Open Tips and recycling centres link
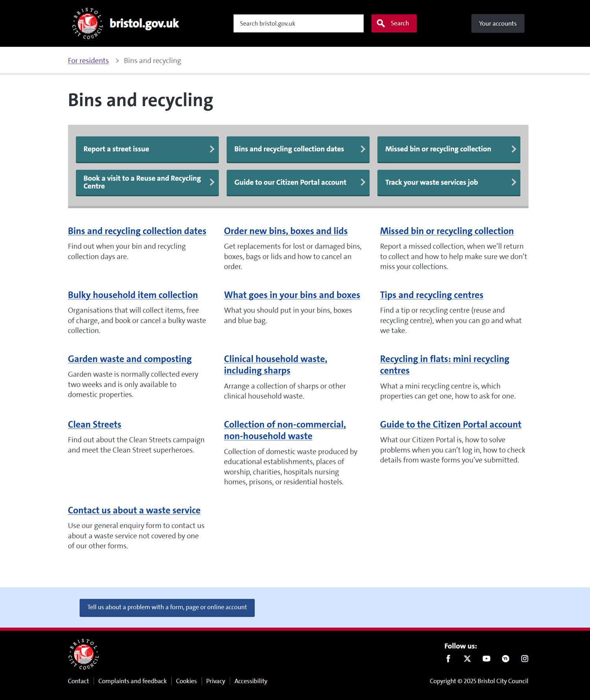This screenshot has height=700, width=590. pyautogui.click(x=431, y=295)
